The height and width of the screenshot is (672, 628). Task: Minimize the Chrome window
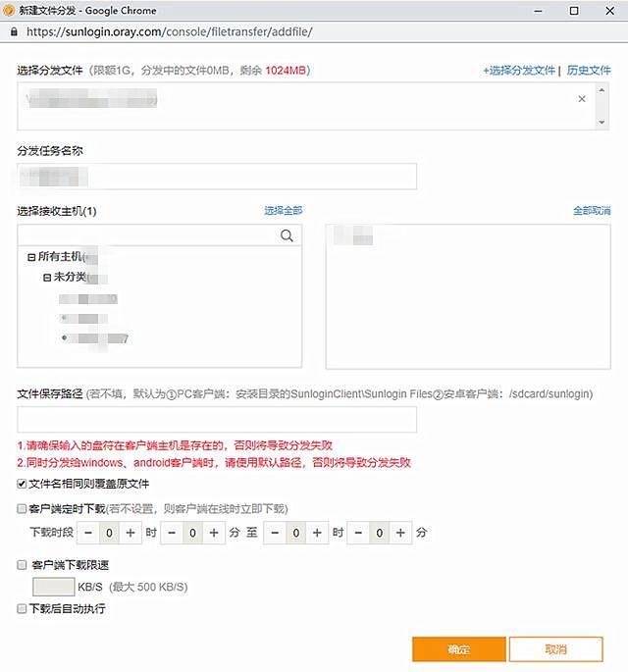point(538,11)
